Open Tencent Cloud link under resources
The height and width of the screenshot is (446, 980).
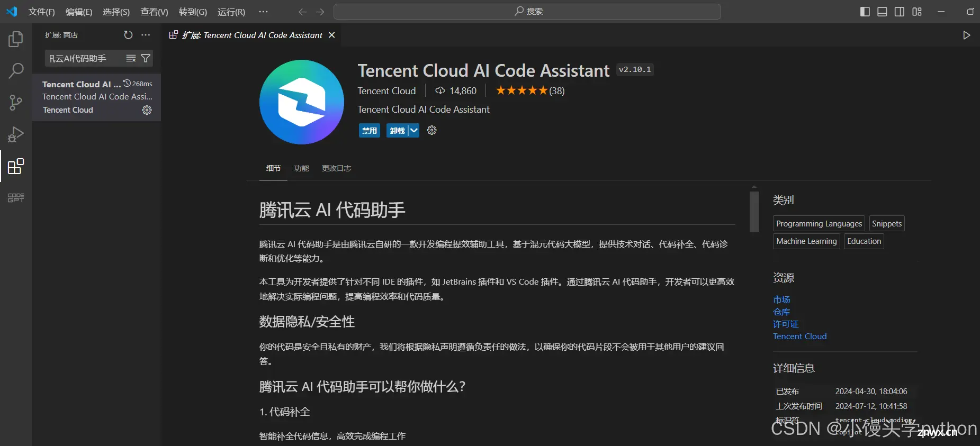tap(799, 336)
